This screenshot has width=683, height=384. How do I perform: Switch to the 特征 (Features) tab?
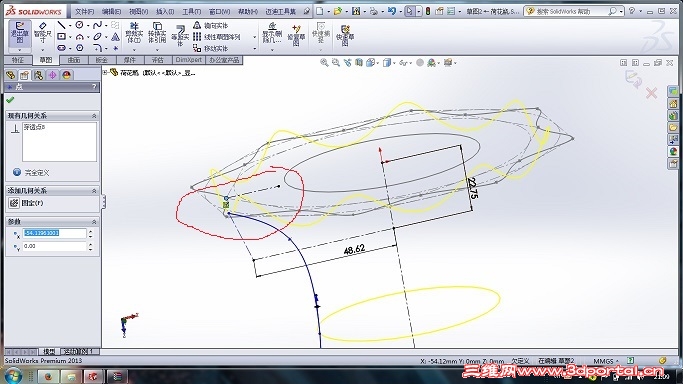(x=18, y=60)
